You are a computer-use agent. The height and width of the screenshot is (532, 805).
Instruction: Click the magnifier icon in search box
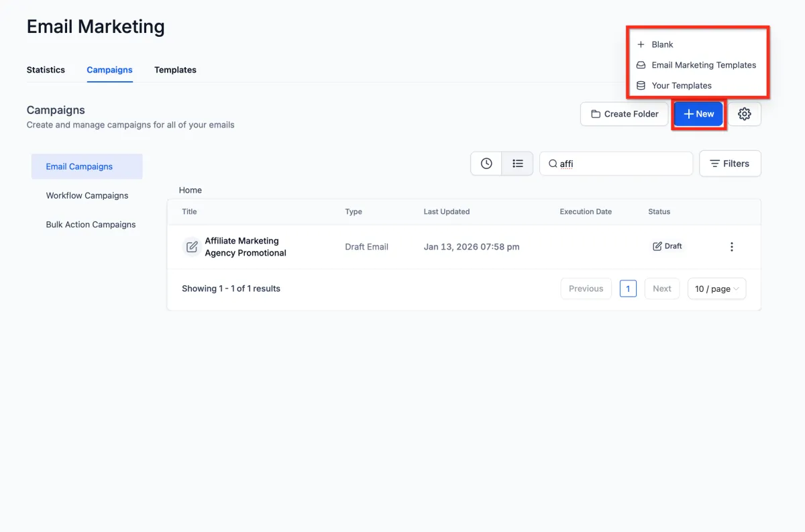pos(553,164)
